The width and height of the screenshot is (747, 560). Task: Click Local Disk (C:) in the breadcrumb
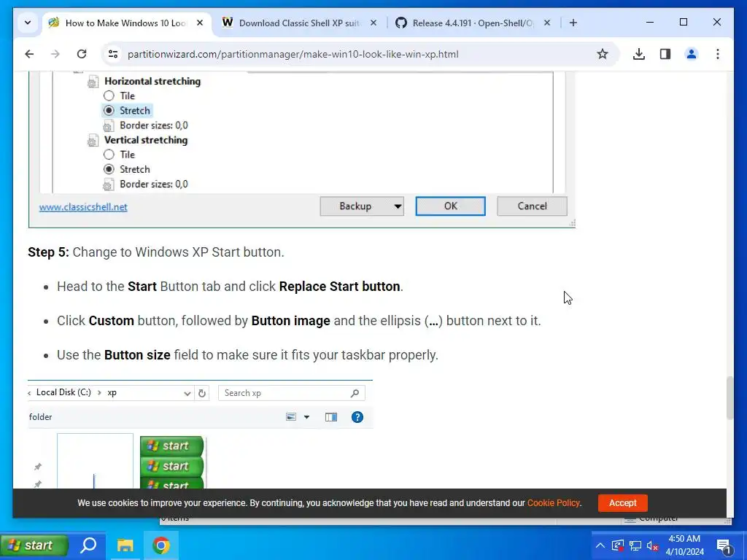click(63, 392)
